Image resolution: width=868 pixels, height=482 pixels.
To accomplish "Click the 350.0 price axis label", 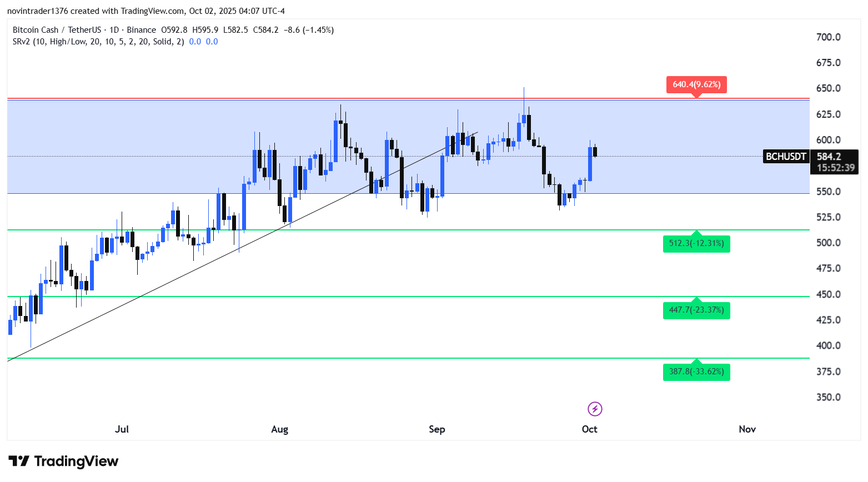I will [828, 397].
